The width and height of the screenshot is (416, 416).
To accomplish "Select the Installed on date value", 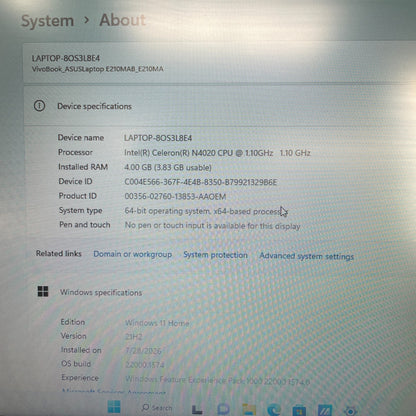I will pos(143,351).
